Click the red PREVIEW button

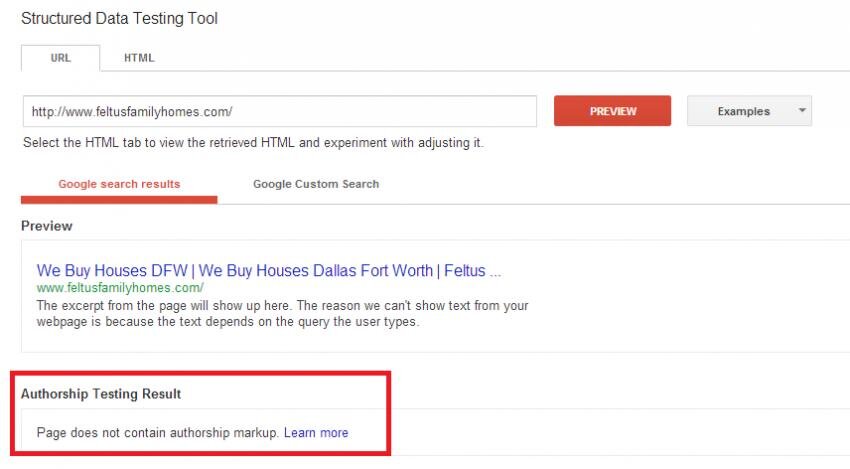612,111
